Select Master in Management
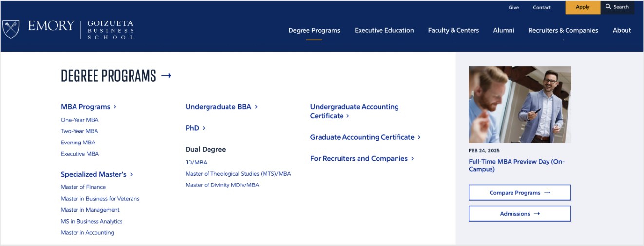The image size is (644, 246). 90,210
